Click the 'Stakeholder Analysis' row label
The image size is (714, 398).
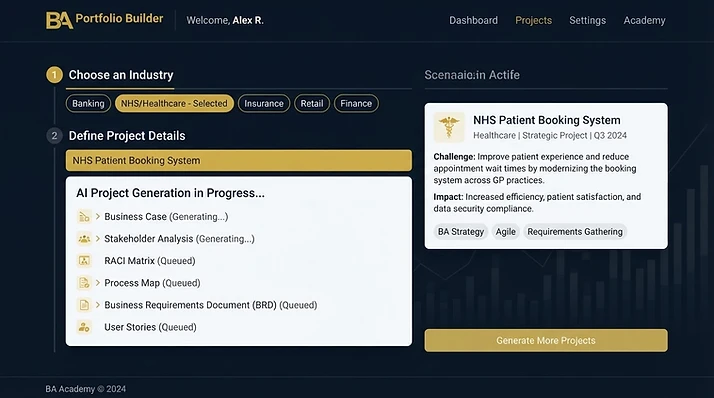coord(148,239)
